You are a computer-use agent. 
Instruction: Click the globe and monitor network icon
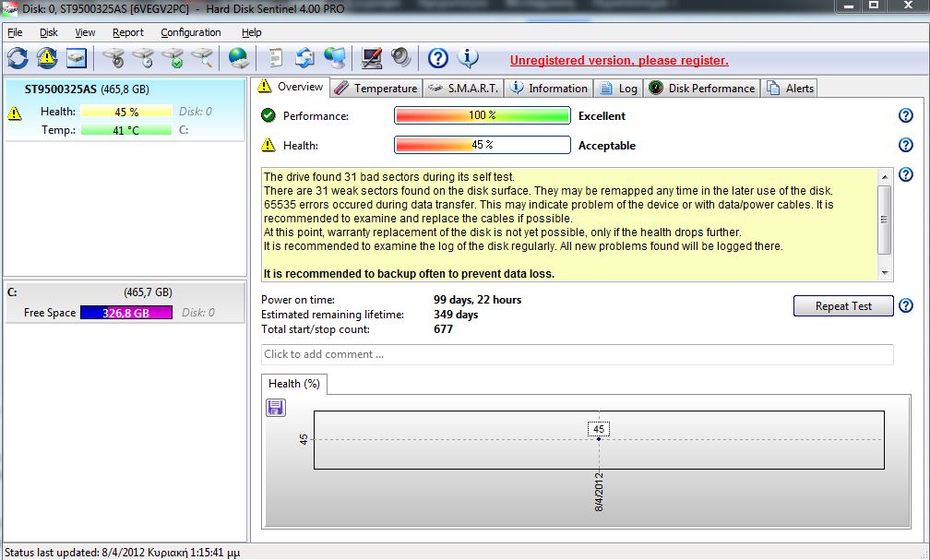(335, 58)
